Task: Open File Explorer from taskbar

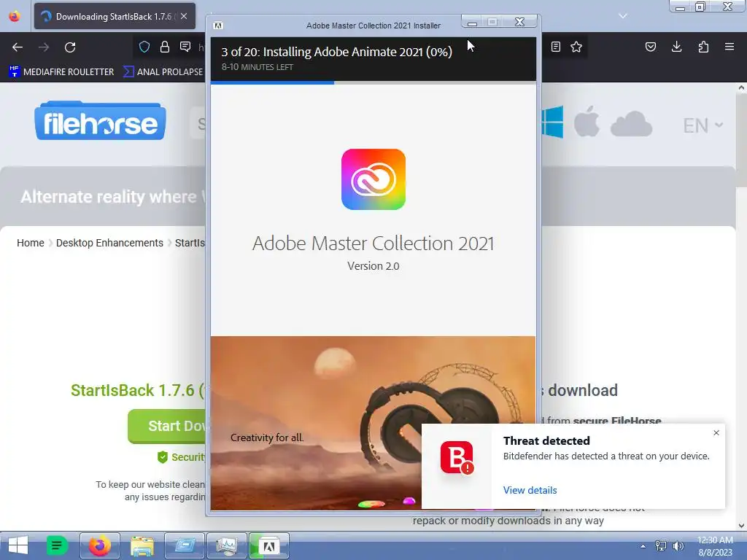Action: coord(142,545)
